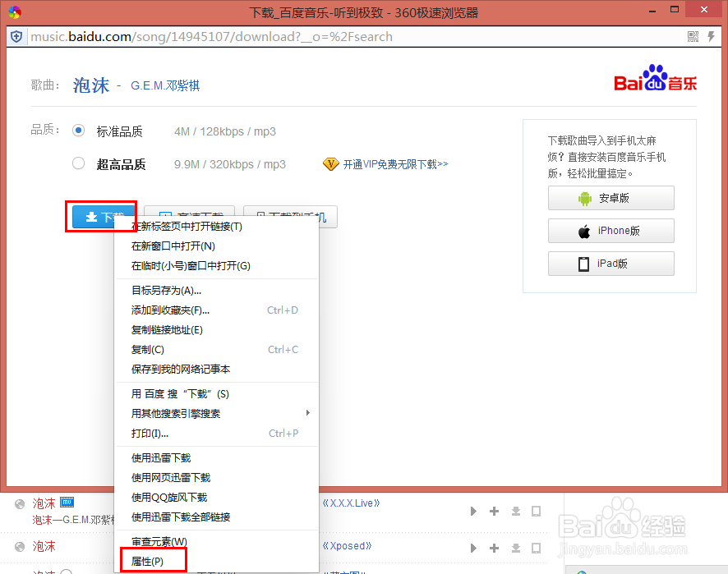Image resolution: width=728 pixels, height=574 pixels.
Task: Select the 标准品质 quality option
Action: 78,129
